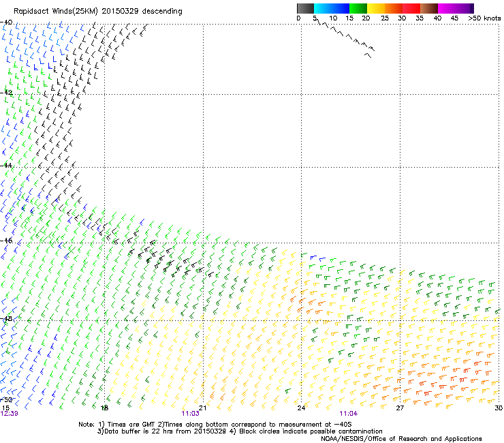
Task: Click the -50 latitude axis label
Action: pos(6,399)
